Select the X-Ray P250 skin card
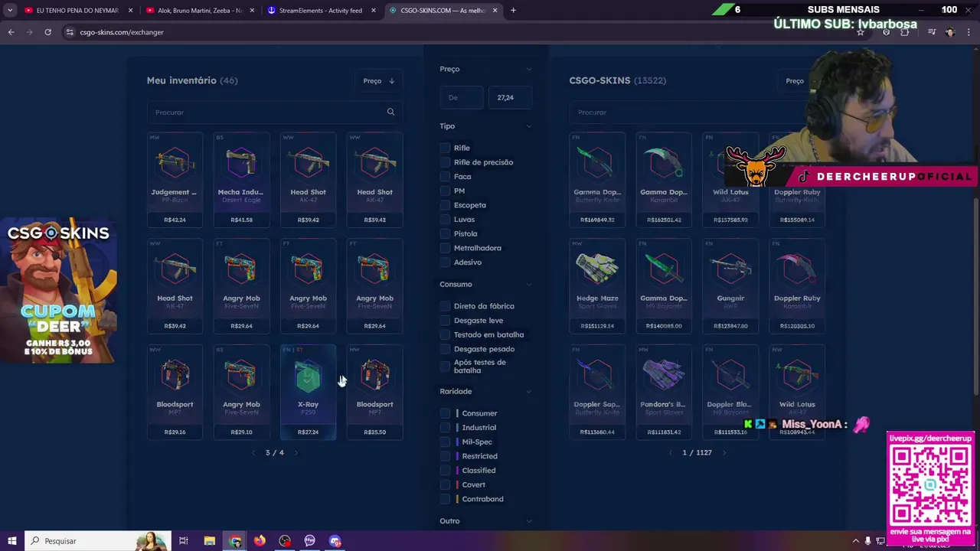 click(x=308, y=393)
